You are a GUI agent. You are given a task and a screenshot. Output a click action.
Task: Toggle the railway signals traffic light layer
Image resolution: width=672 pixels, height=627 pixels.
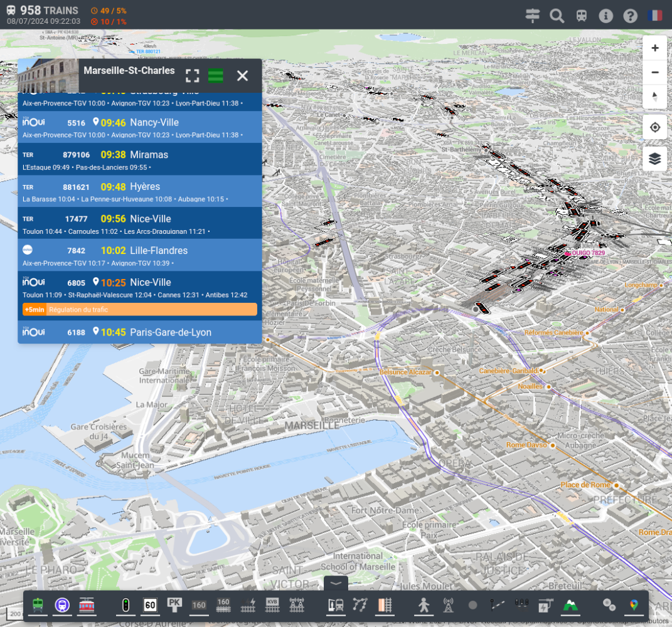(125, 605)
